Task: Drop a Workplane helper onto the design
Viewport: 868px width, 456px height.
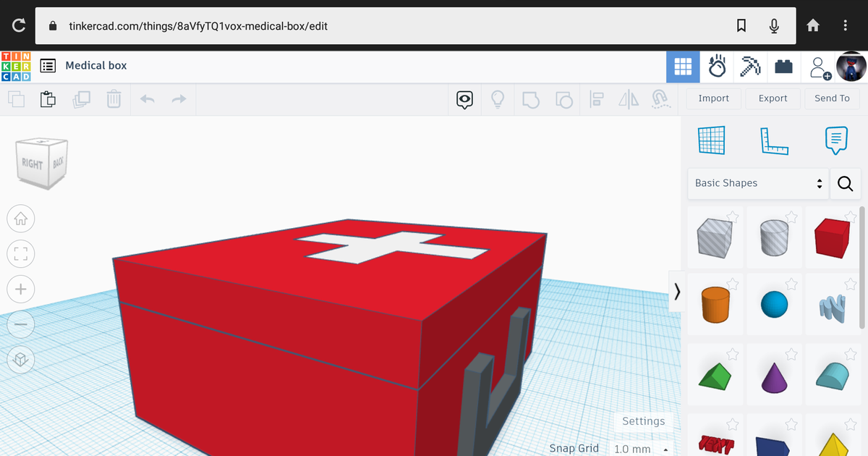Action: click(x=711, y=140)
